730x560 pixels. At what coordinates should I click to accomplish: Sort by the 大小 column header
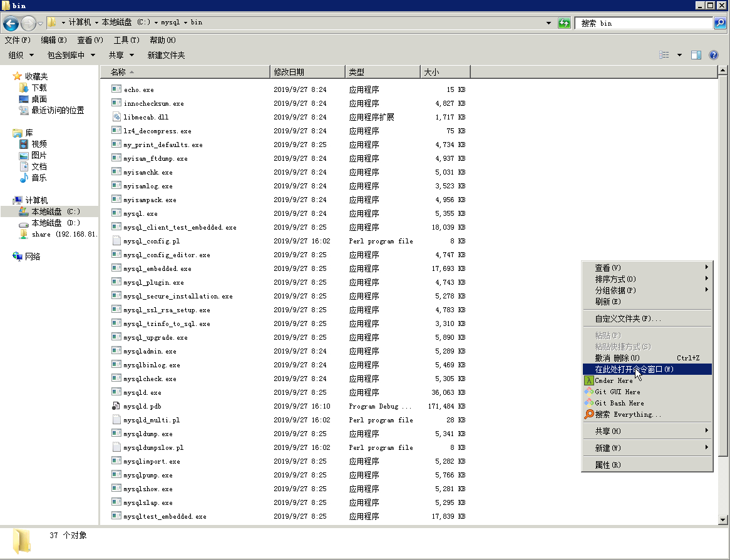click(445, 72)
